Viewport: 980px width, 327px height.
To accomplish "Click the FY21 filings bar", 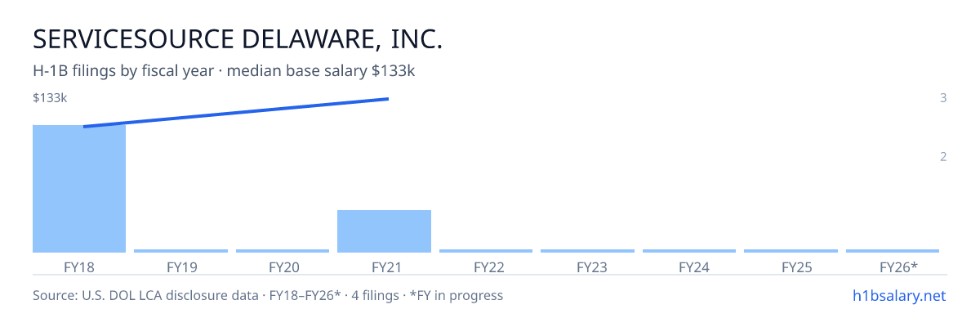I will tap(384, 231).
